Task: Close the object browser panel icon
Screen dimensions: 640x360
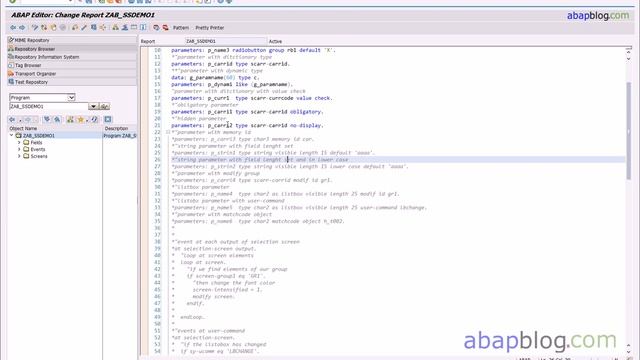Action: (108, 119)
